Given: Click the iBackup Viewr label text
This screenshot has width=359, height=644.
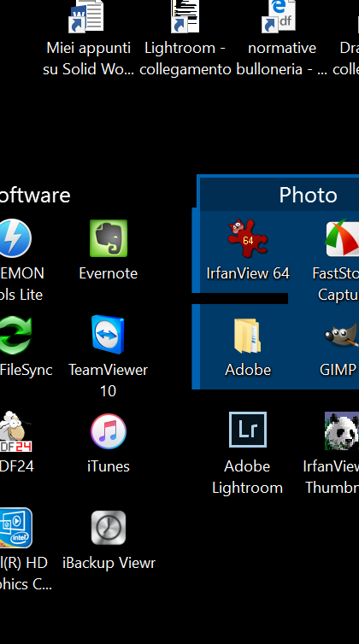Looking at the screenshot, I should point(109,563).
